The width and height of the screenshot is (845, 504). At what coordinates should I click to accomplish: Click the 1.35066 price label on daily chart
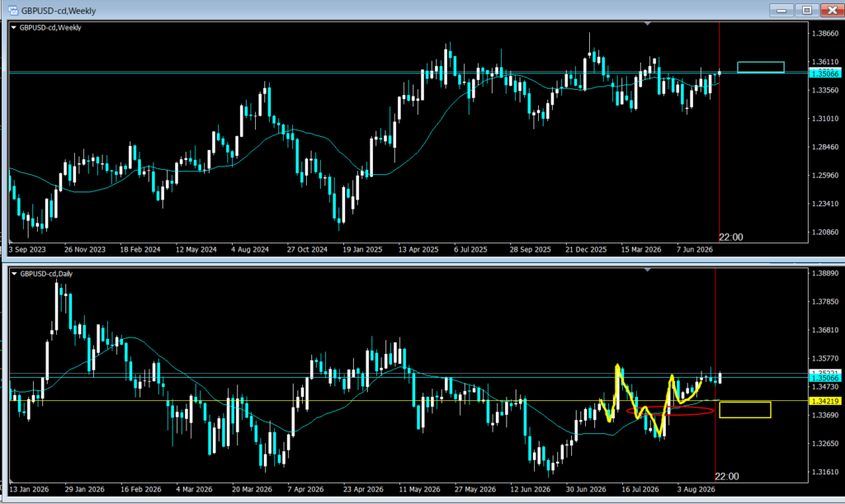tap(825, 379)
